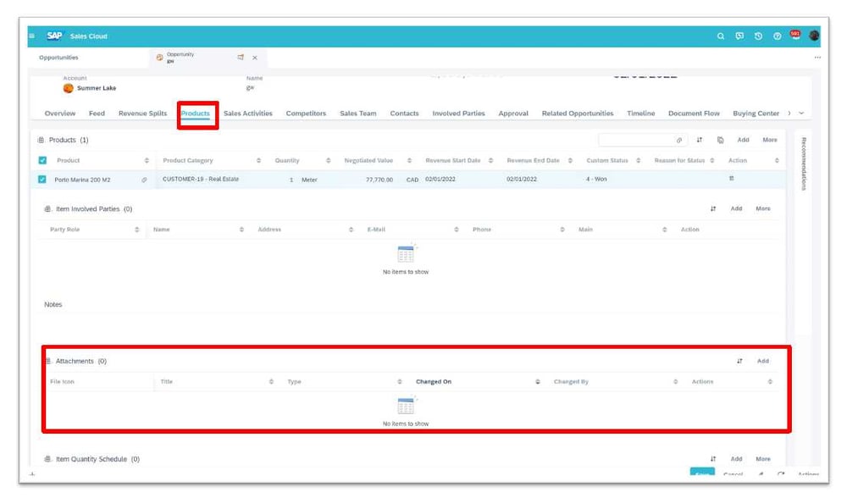Open the Opportunities list tab

pos(58,58)
